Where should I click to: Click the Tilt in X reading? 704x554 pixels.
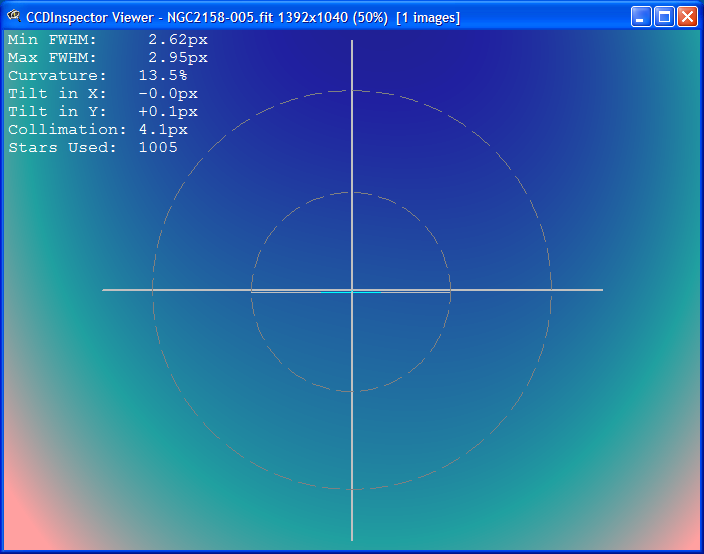click(x=168, y=94)
